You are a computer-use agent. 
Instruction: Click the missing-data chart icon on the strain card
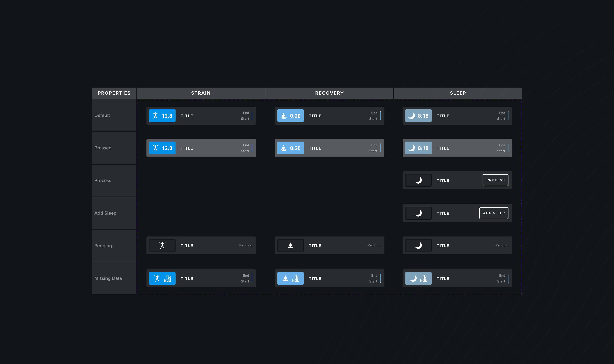click(x=168, y=278)
